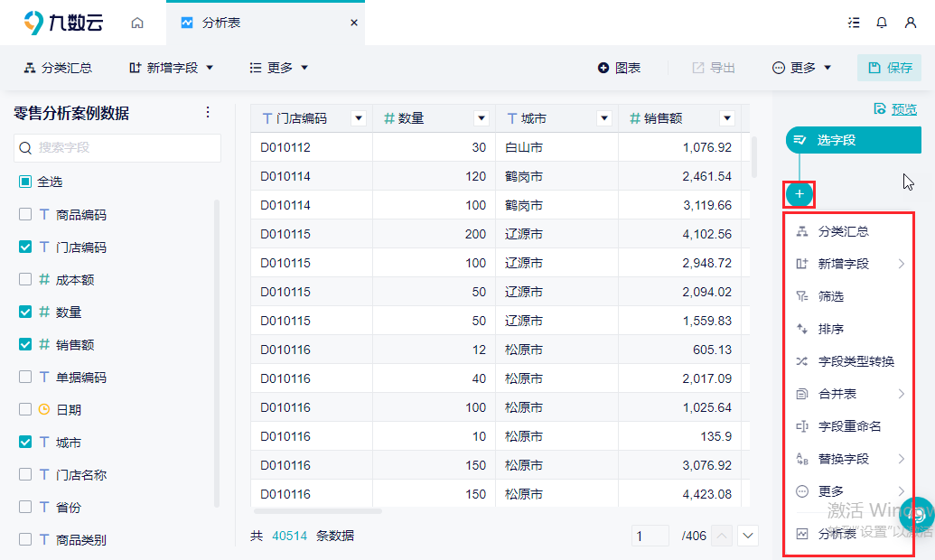The height and width of the screenshot is (560, 935).
Task: Choose 分类汇总 from the step menu
Action: [x=848, y=231]
